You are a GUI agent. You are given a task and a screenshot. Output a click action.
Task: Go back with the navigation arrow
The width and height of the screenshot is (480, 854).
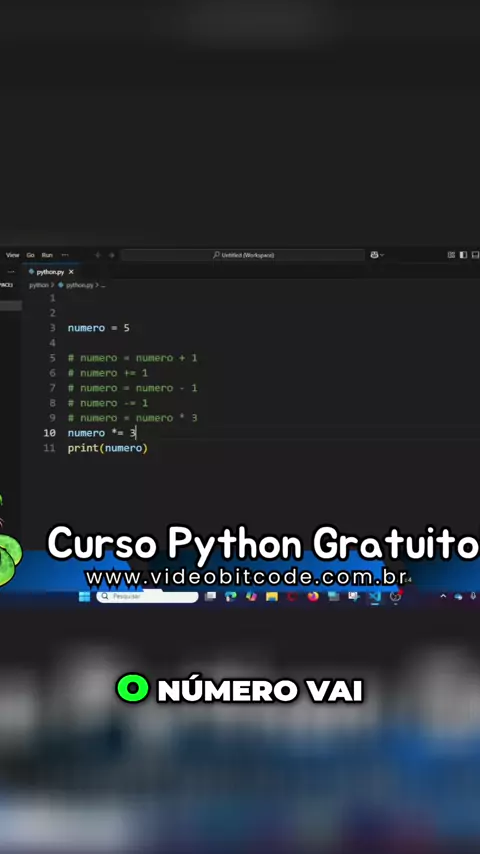tap(98, 255)
